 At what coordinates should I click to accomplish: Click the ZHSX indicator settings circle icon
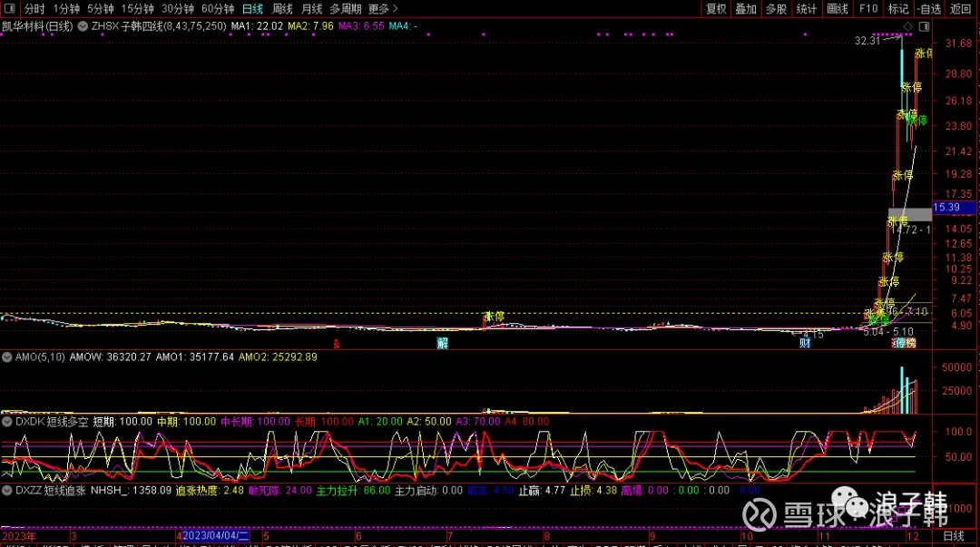pos(83,27)
